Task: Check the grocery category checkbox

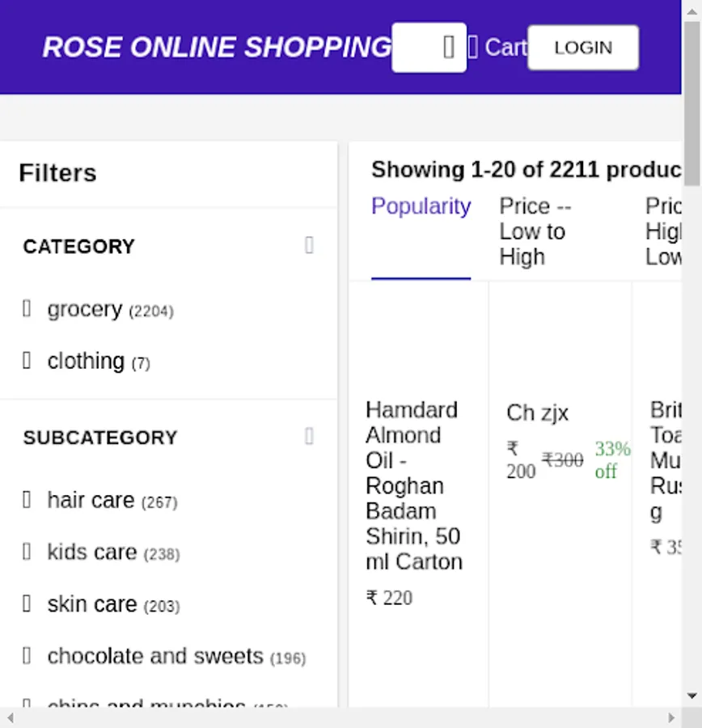Action: click(27, 309)
